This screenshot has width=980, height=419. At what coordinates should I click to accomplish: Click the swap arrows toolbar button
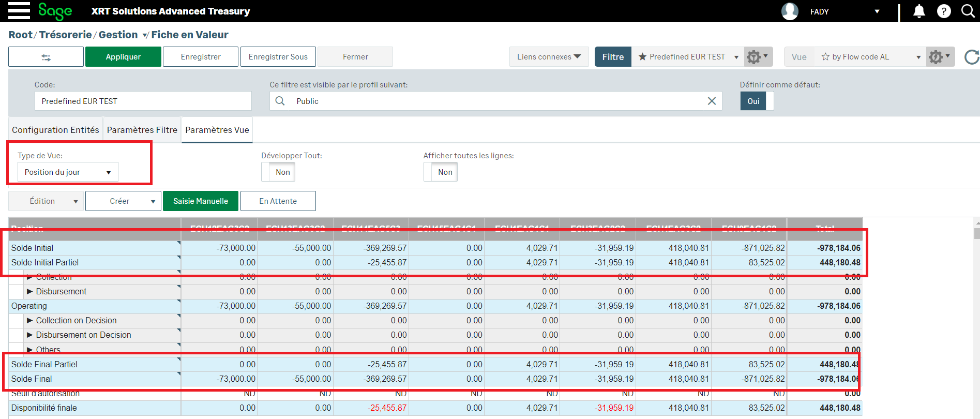46,57
